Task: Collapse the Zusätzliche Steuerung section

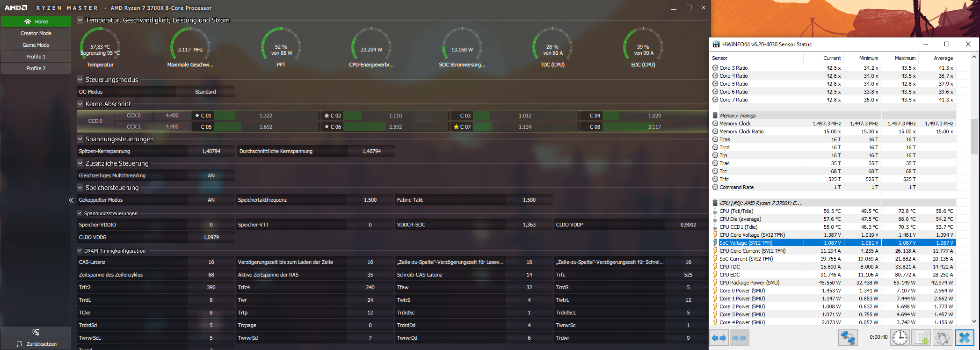Action: tap(80, 163)
